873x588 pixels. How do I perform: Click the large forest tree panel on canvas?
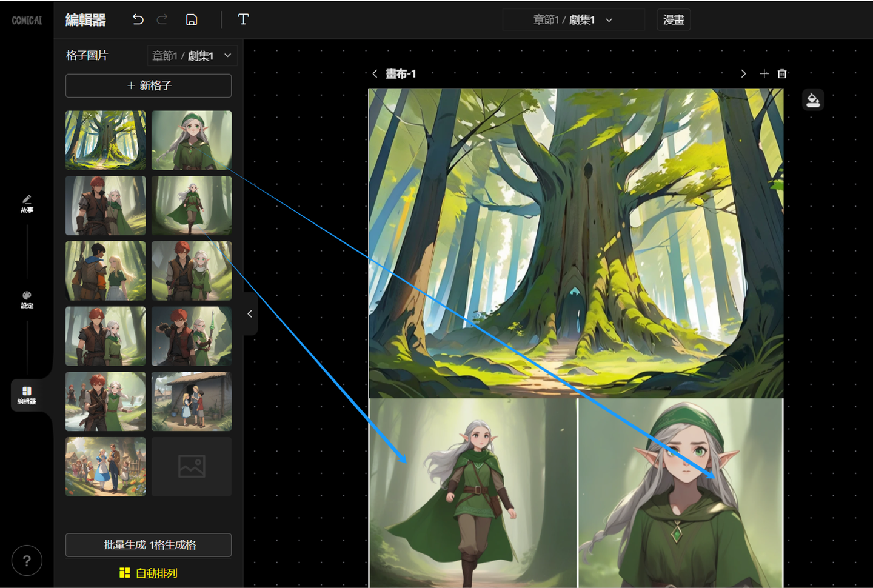pyautogui.click(x=576, y=243)
